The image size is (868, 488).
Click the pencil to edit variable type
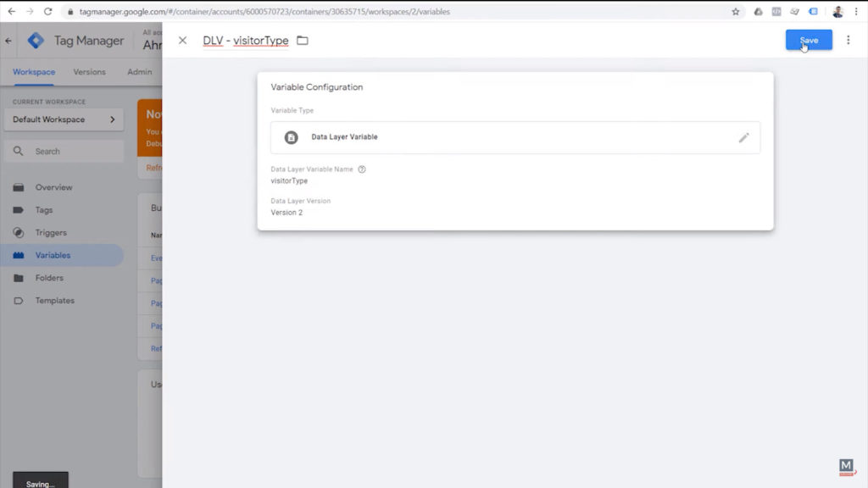point(744,137)
